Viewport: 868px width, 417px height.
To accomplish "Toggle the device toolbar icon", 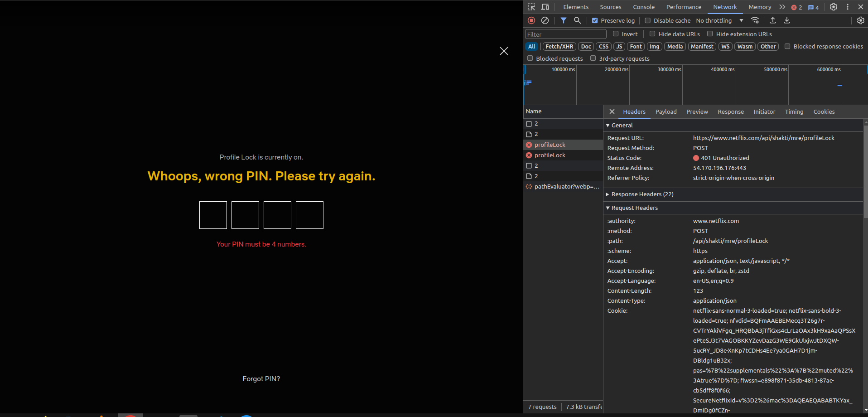I will [x=545, y=7].
